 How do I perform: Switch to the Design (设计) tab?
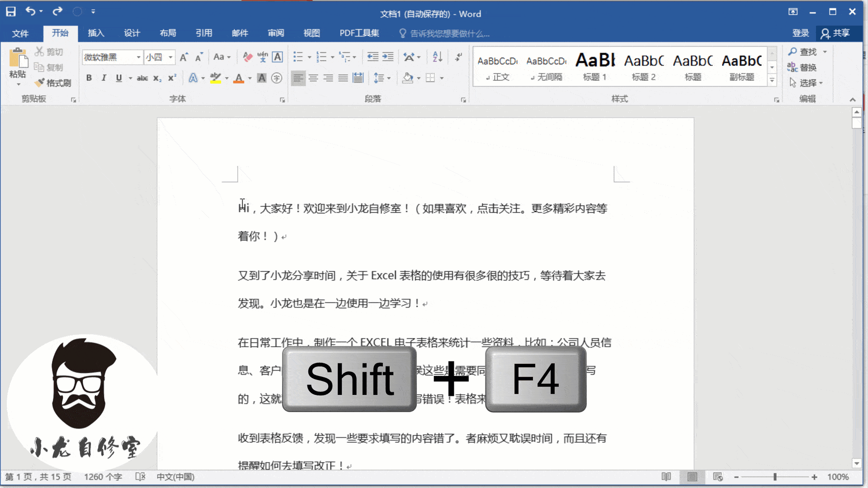[132, 33]
